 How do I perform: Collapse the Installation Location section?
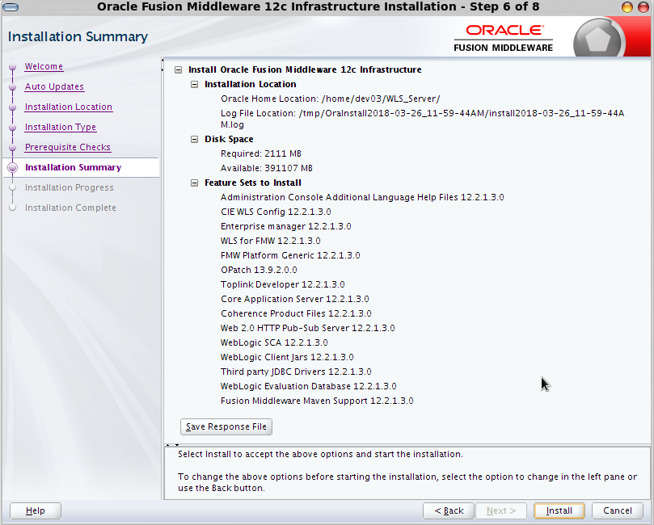[x=194, y=84]
